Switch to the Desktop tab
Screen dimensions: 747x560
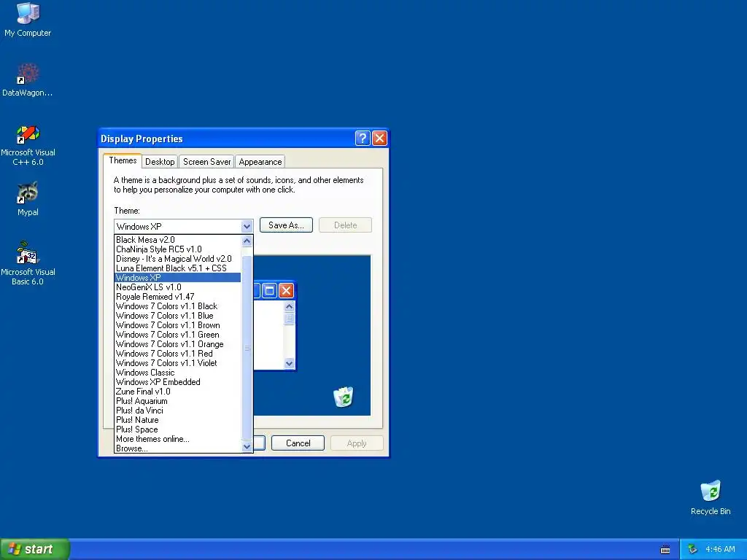click(160, 161)
